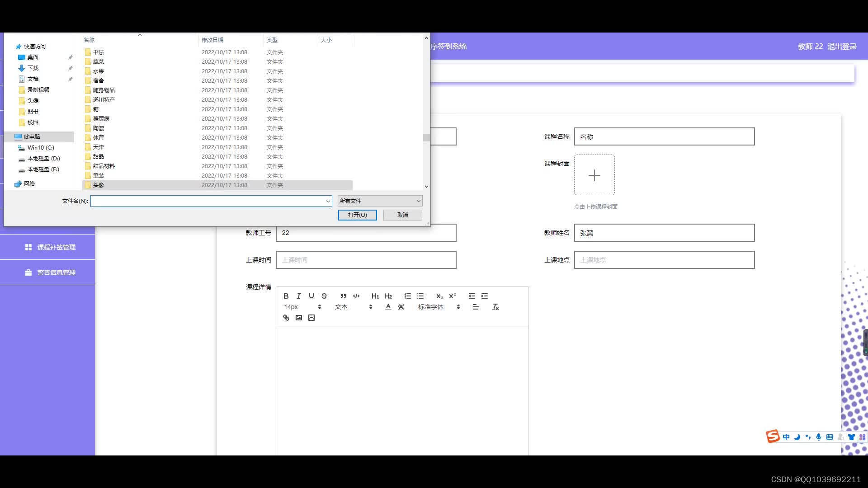Toggle strikethrough formatting in the editor
This screenshot has height=488, width=868.
(324, 296)
